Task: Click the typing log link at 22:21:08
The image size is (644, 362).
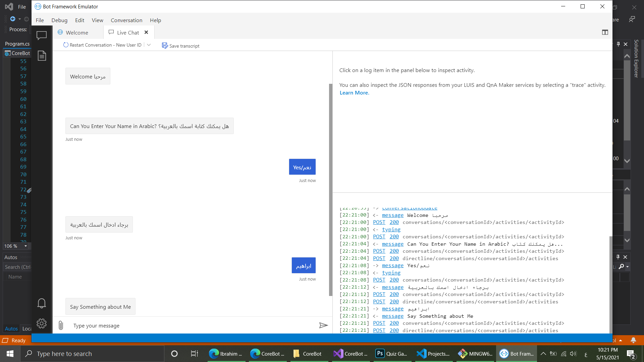Action: click(391, 273)
